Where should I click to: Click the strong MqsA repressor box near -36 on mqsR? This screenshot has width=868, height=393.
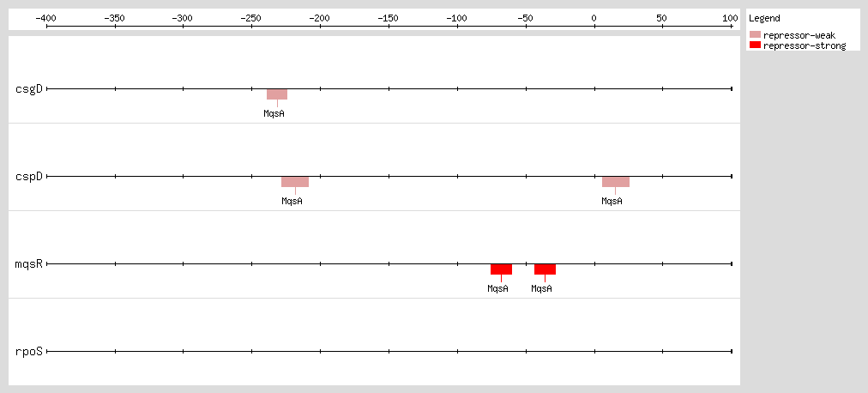point(545,269)
